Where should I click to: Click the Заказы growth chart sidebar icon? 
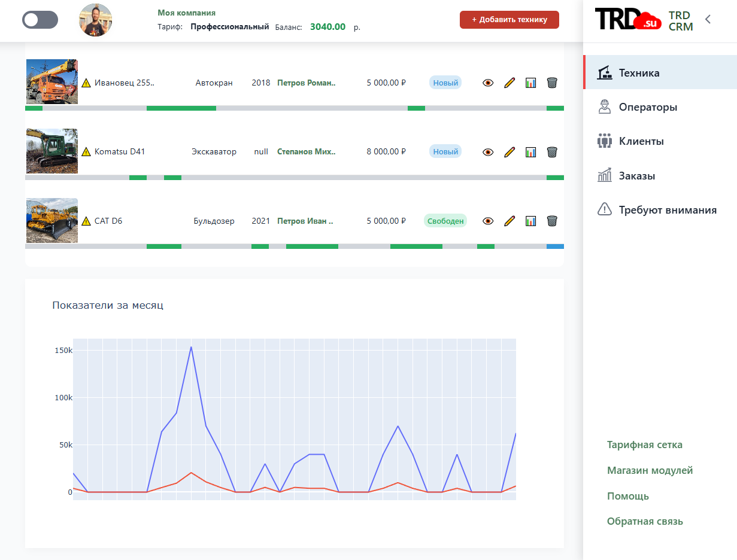coord(605,175)
